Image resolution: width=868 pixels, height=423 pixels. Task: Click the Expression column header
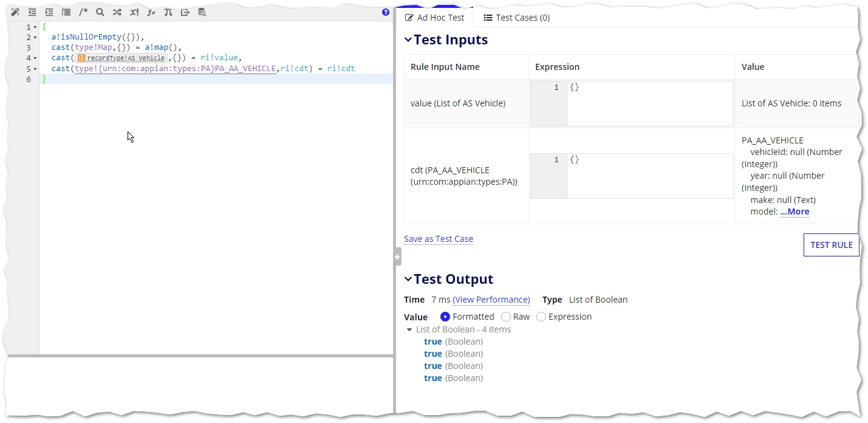[x=558, y=67]
